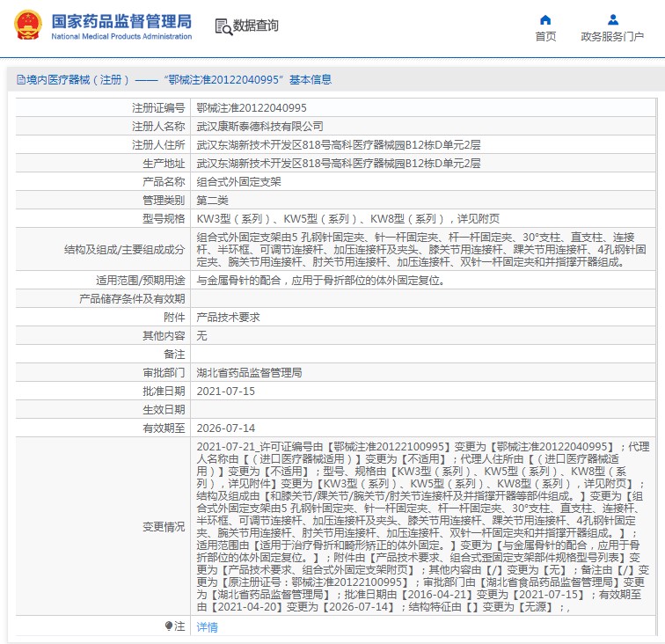
Task: Select 武汉康斯泰德科技有限公司 cell
Action: coord(260,127)
